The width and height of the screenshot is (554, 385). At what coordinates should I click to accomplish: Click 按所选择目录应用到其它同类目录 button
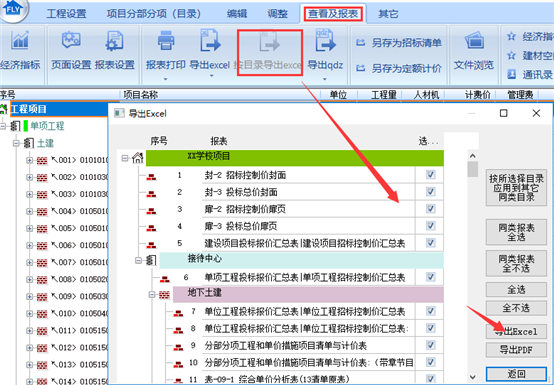coord(516,188)
